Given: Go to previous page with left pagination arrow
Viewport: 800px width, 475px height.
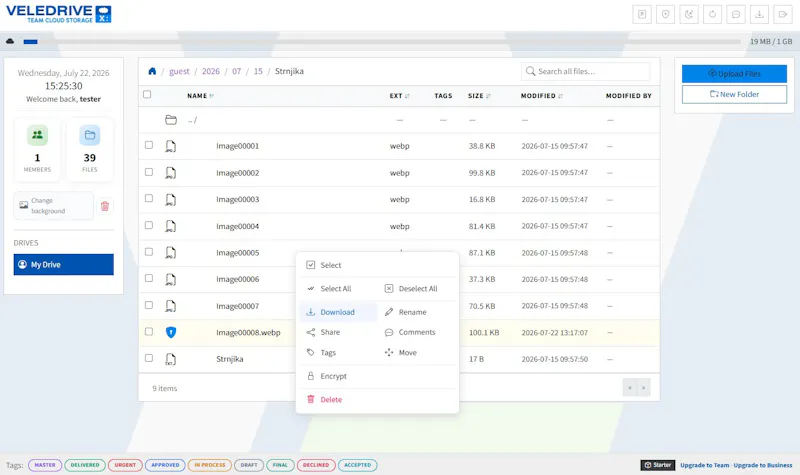Looking at the screenshot, I should [x=630, y=388].
